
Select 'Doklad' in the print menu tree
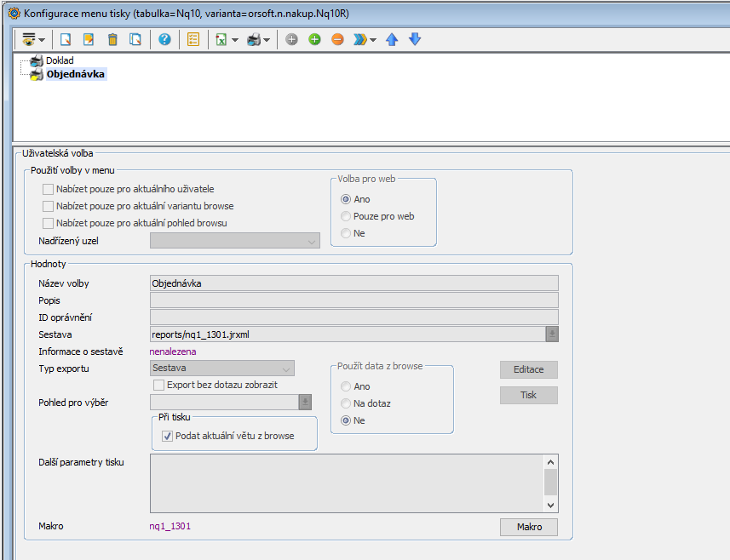[60, 60]
